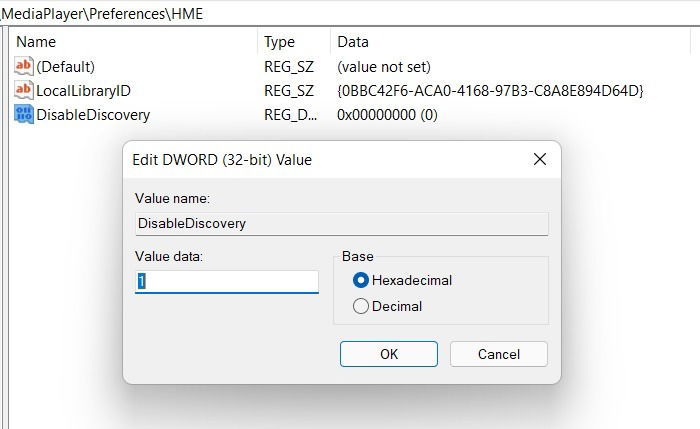700x429 pixels.
Task: Select the DisableDiscovery entry name
Action: coord(93,115)
